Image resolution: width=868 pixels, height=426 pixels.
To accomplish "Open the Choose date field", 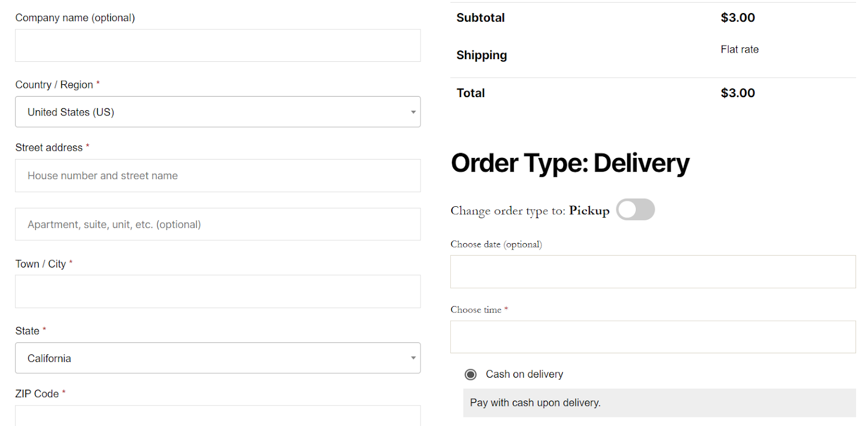I will pos(653,271).
